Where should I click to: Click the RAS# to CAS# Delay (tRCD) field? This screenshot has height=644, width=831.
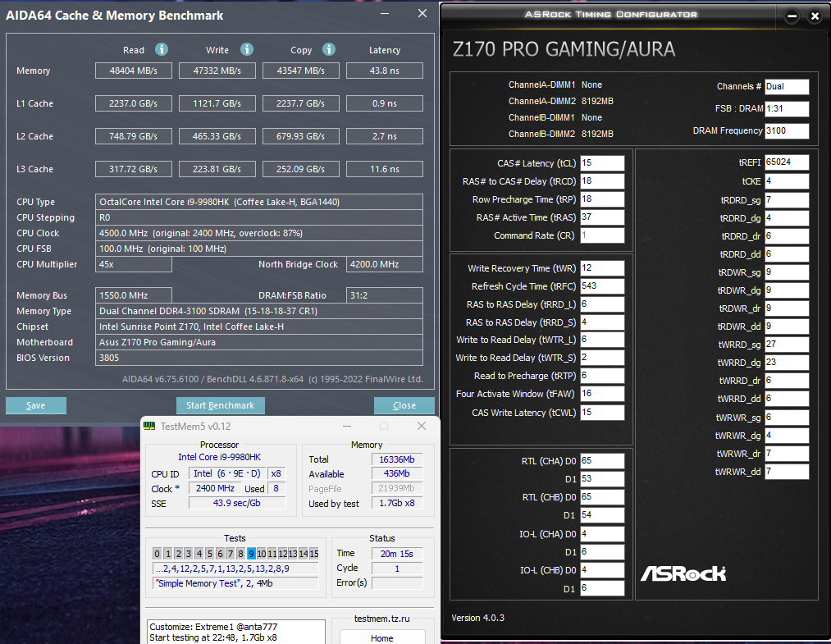pyautogui.click(x=603, y=181)
